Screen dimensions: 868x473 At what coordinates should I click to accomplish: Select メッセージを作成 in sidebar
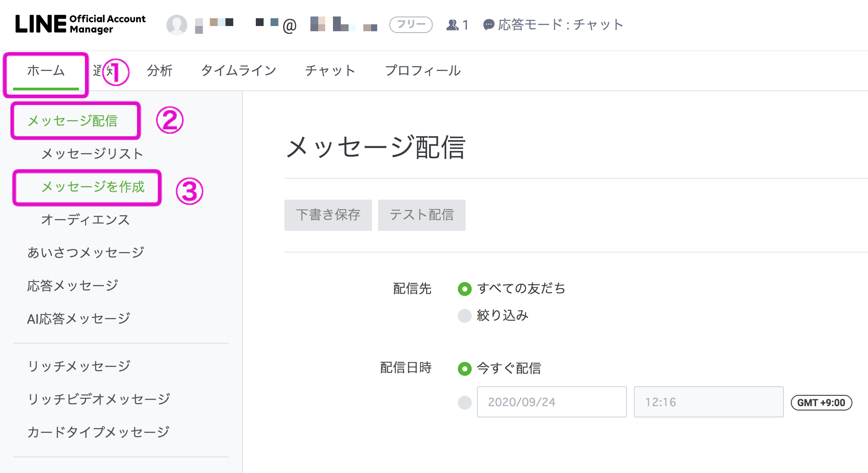click(x=93, y=187)
